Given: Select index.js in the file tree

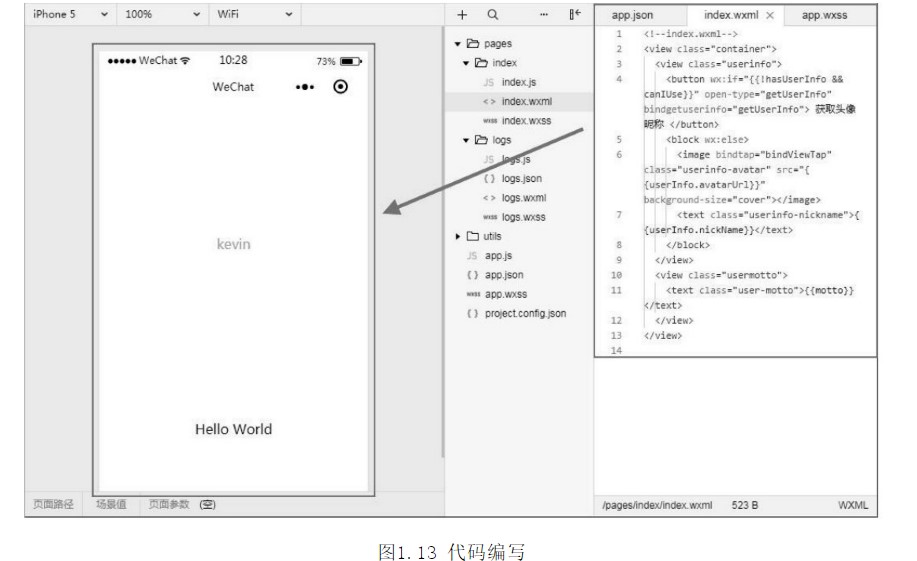Looking at the screenshot, I should (518, 82).
